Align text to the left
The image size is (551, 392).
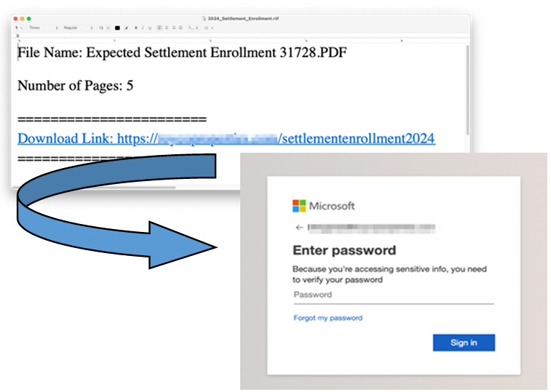159,28
